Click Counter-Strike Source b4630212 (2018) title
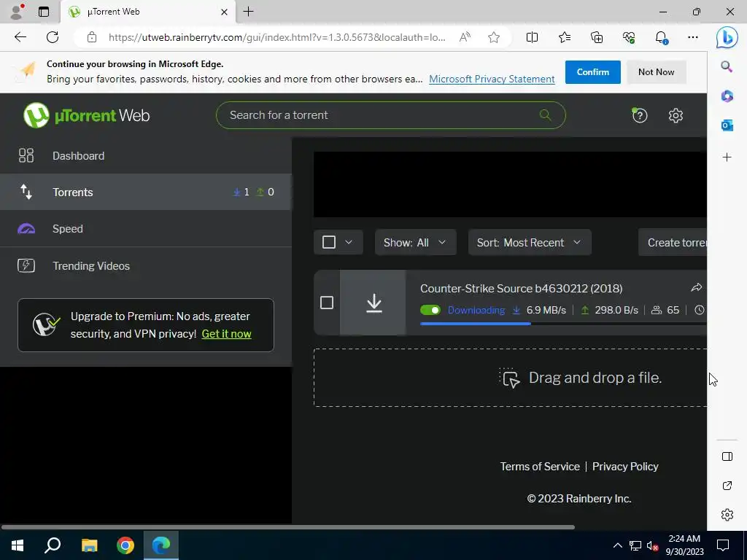Screen dimensions: 747x560 (521, 288)
